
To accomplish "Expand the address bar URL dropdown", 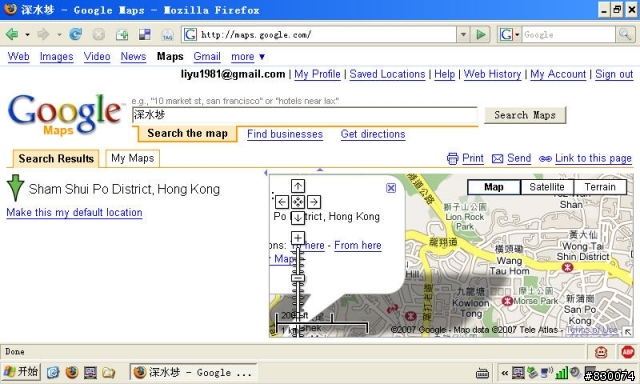I will point(463,35).
